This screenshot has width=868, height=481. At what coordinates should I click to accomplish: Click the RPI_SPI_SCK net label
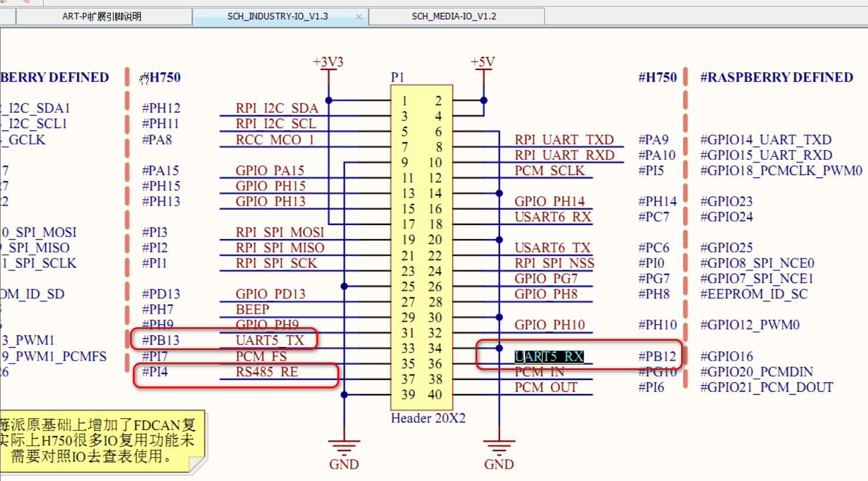pyautogui.click(x=277, y=263)
